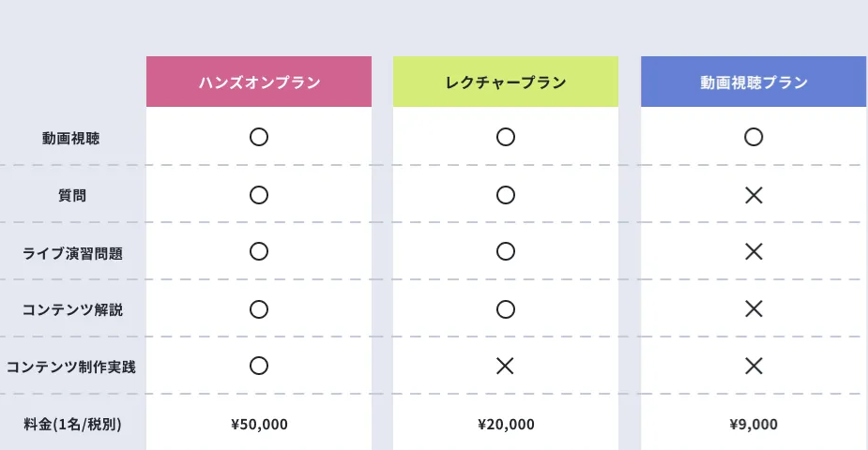Click the ¥50,000 price
The image size is (868, 450).
point(259,424)
